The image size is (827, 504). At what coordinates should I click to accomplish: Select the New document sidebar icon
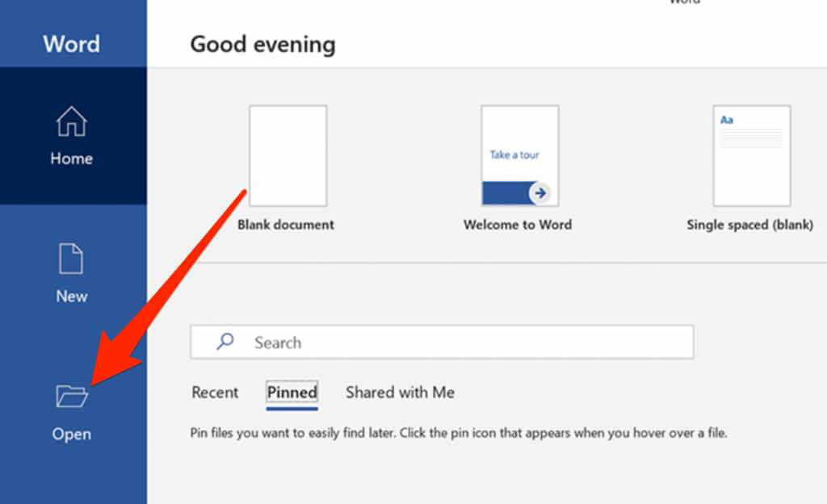(x=71, y=258)
